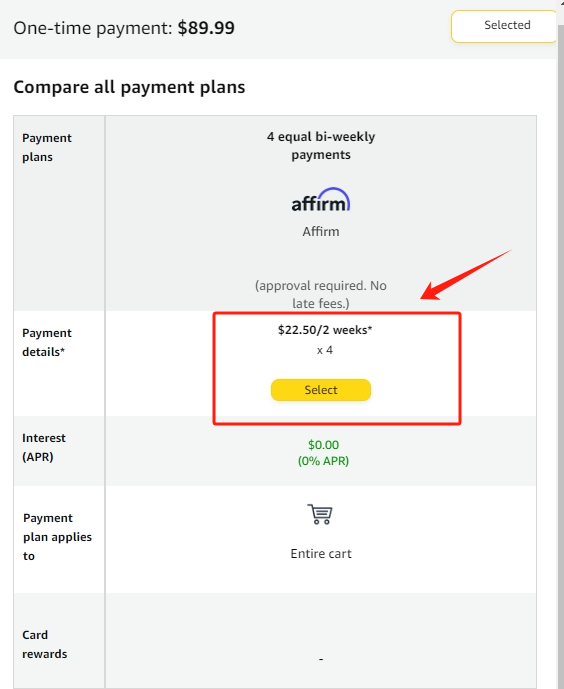Click the shopping cart icon
564x689 pixels.
click(320, 514)
